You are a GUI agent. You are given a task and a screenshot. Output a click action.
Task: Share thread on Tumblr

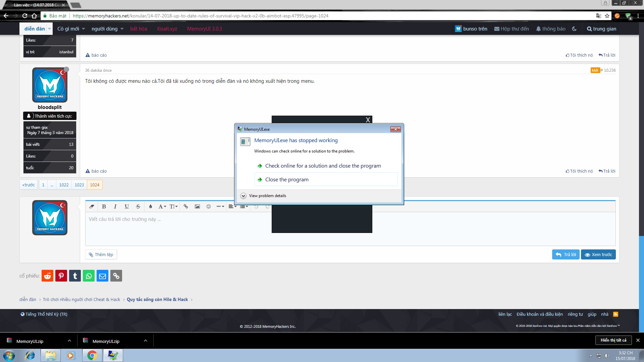click(x=75, y=276)
